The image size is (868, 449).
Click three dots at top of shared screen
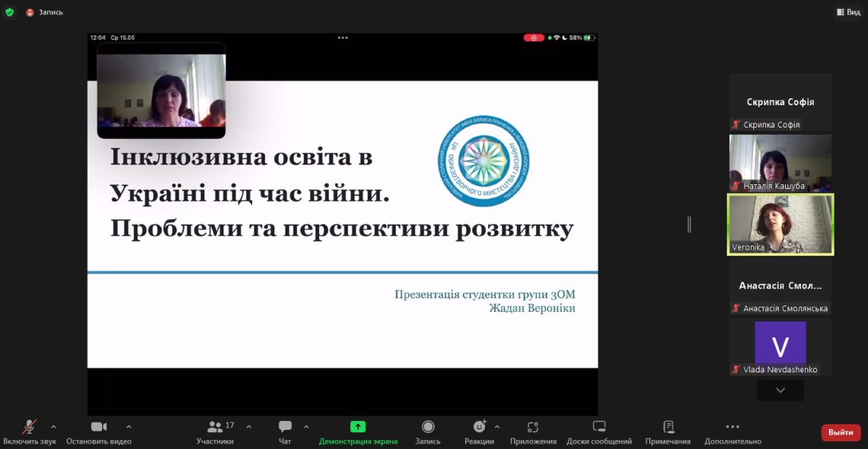343,37
